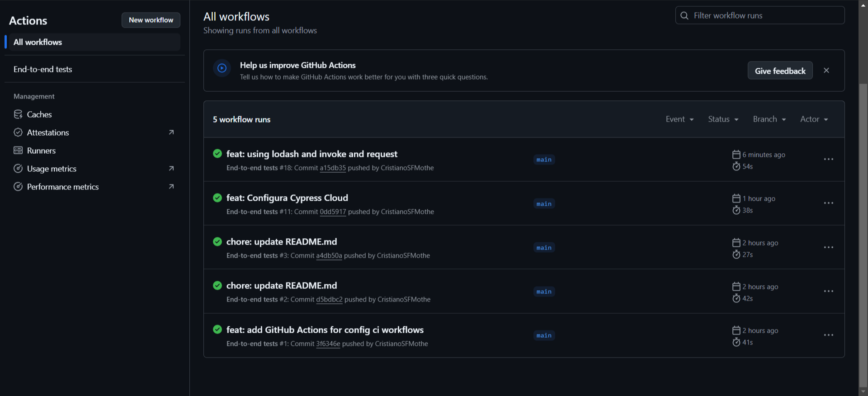868x396 pixels.
Task: Open the Event filter dropdown
Action: (679, 119)
